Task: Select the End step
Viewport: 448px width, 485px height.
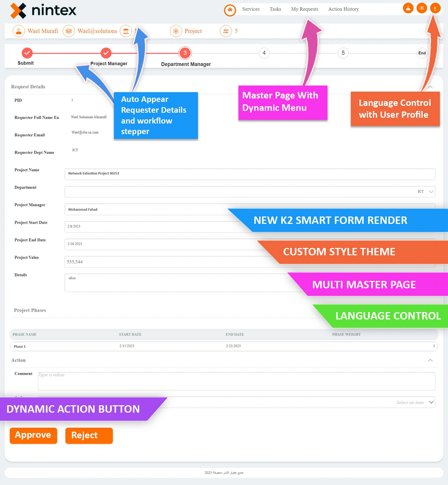Action: pyautogui.click(x=422, y=53)
